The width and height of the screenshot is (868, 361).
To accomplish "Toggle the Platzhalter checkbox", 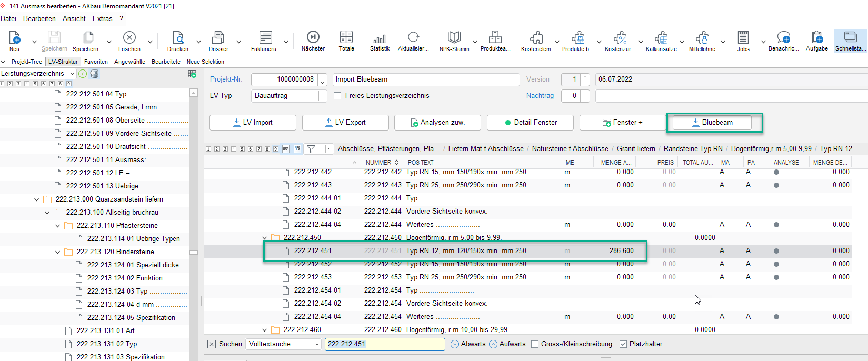I will click(x=623, y=344).
